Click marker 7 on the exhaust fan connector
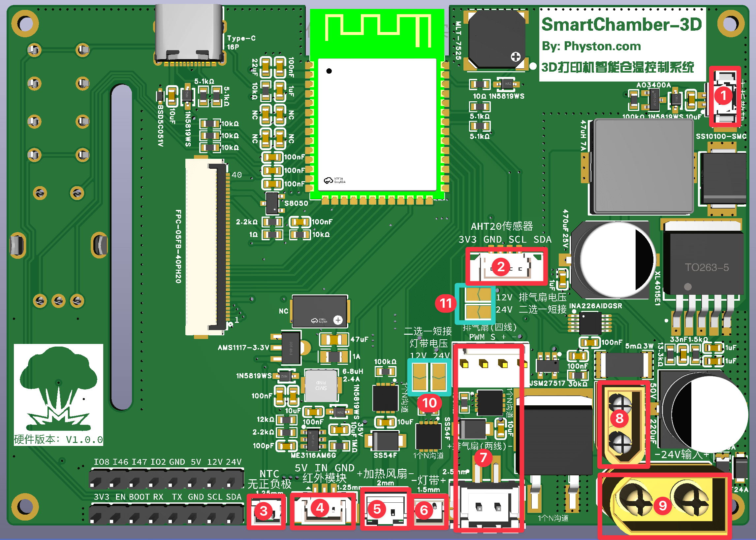The image size is (756, 540). click(483, 457)
